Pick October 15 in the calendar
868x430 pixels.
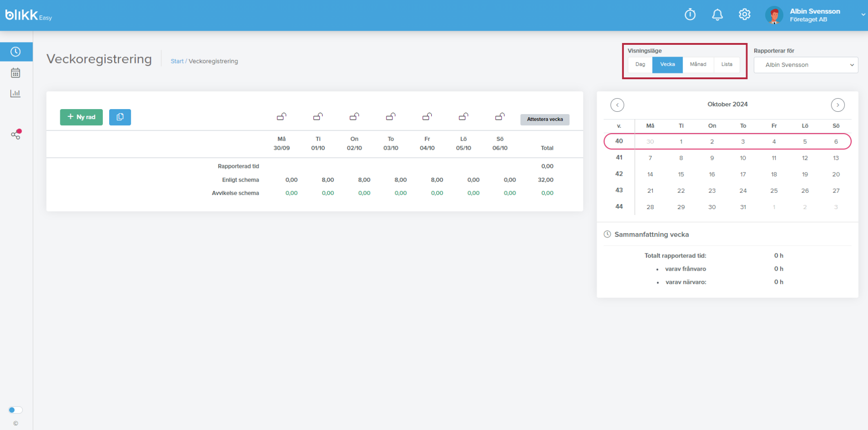681,174
